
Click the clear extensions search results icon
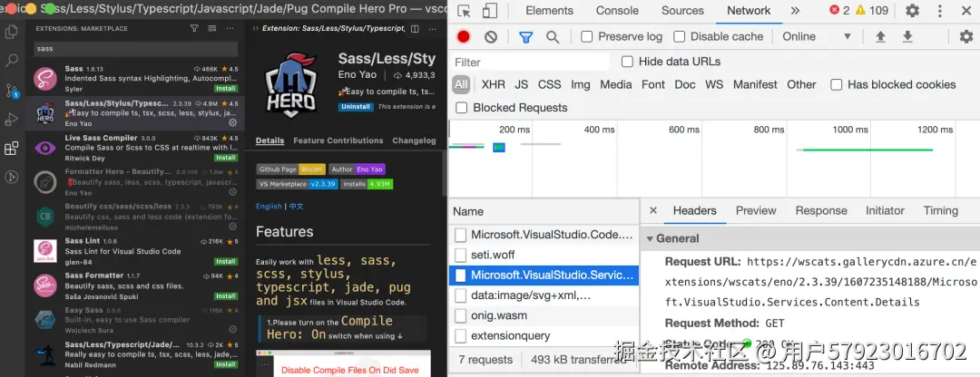212,29
